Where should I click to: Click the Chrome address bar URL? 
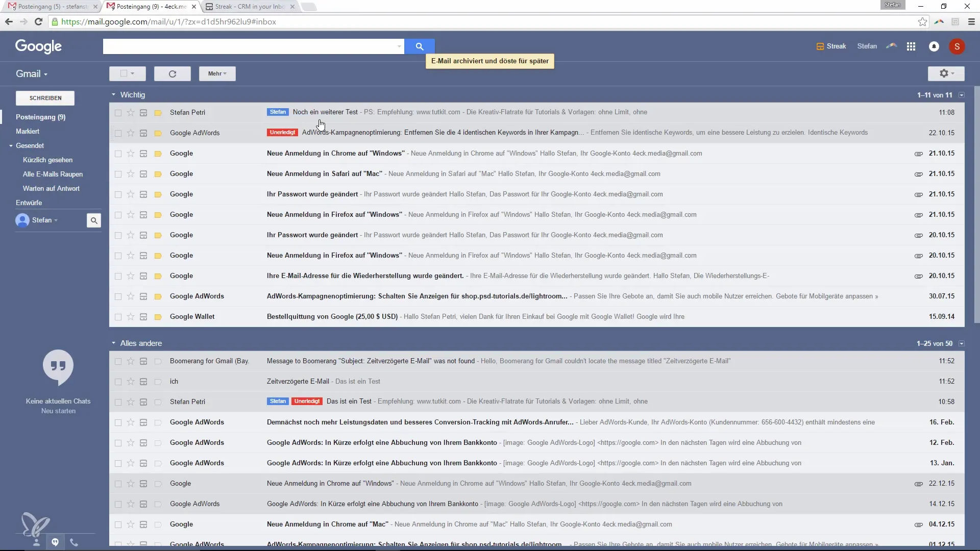168,22
